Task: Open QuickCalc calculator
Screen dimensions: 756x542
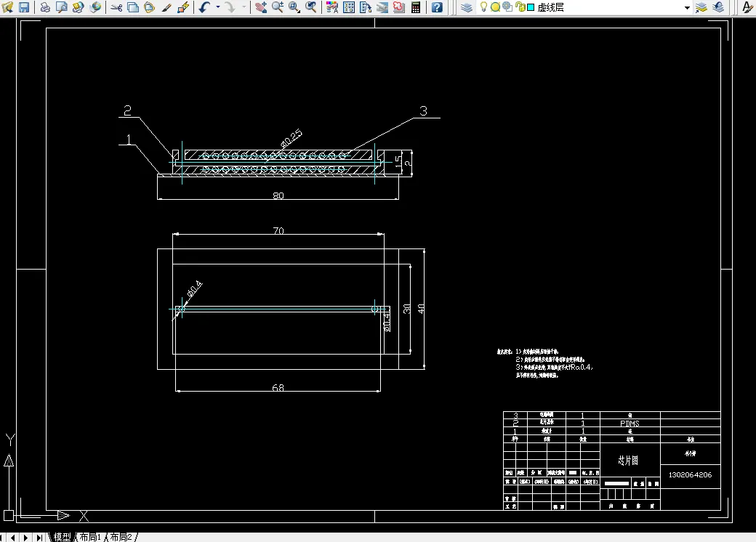Action: (x=416, y=7)
